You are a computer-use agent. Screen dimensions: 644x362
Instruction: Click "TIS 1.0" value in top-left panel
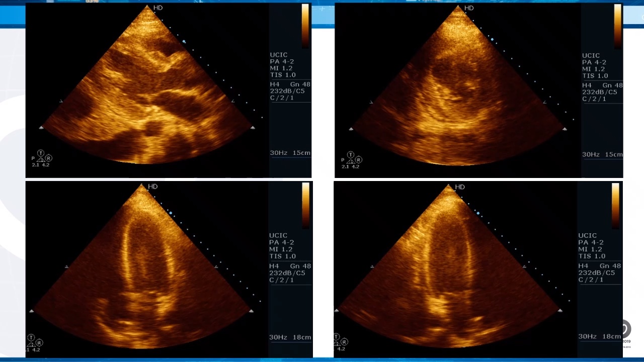click(283, 74)
